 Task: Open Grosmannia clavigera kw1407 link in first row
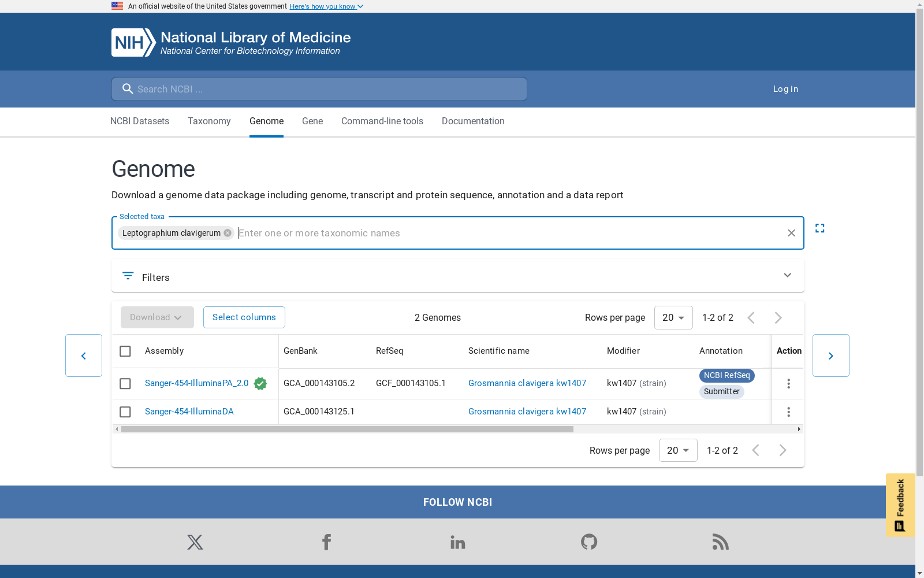(527, 383)
